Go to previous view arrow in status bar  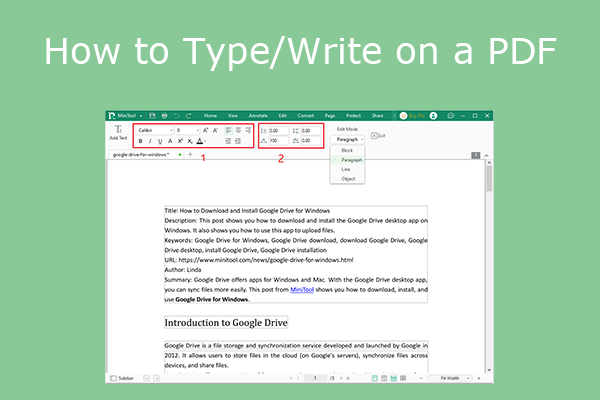click(146, 378)
